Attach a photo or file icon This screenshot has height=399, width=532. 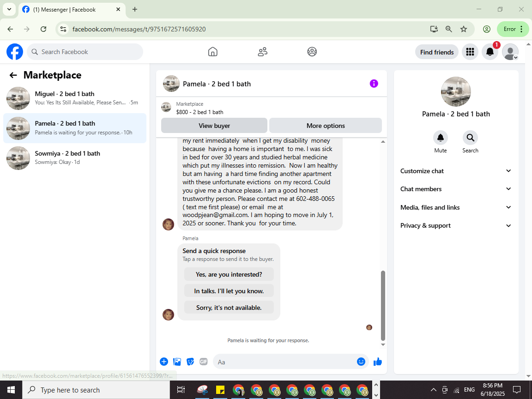point(177,362)
